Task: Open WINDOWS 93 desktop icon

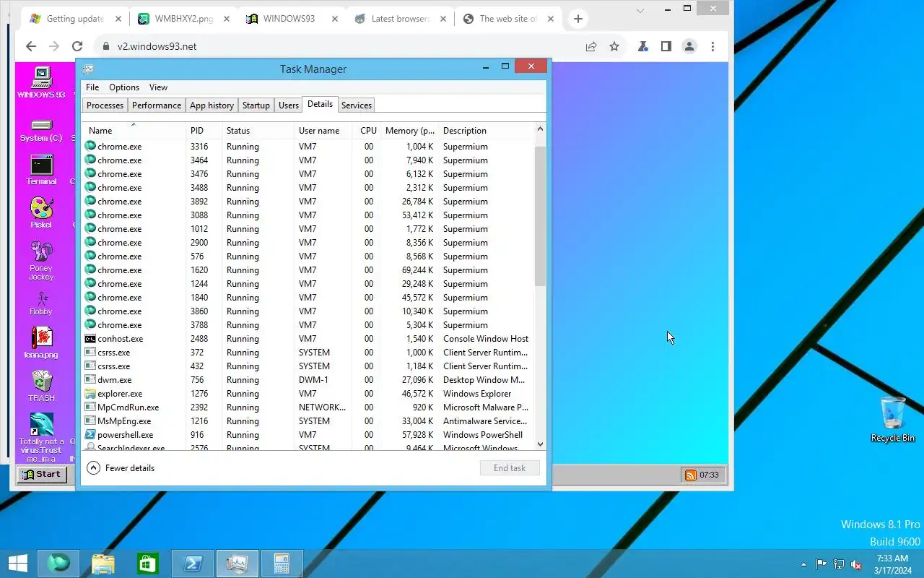Action: [x=41, y=82]
